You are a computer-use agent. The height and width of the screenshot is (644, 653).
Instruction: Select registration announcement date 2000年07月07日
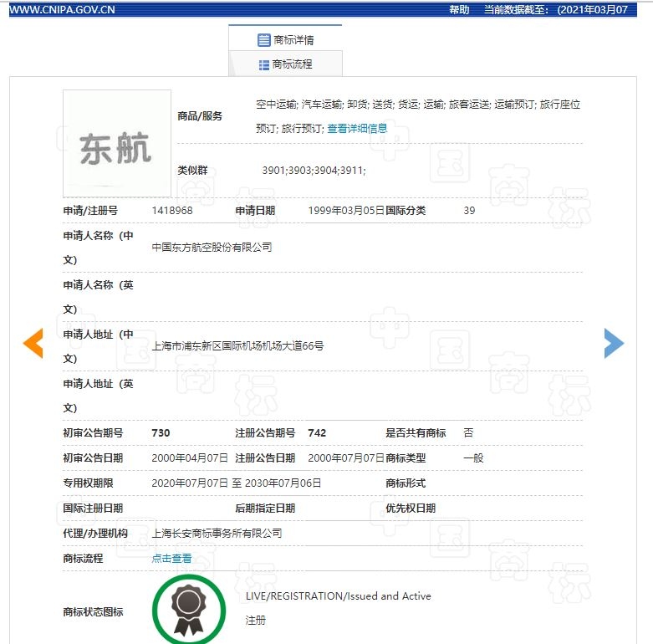tap(346, 457)
